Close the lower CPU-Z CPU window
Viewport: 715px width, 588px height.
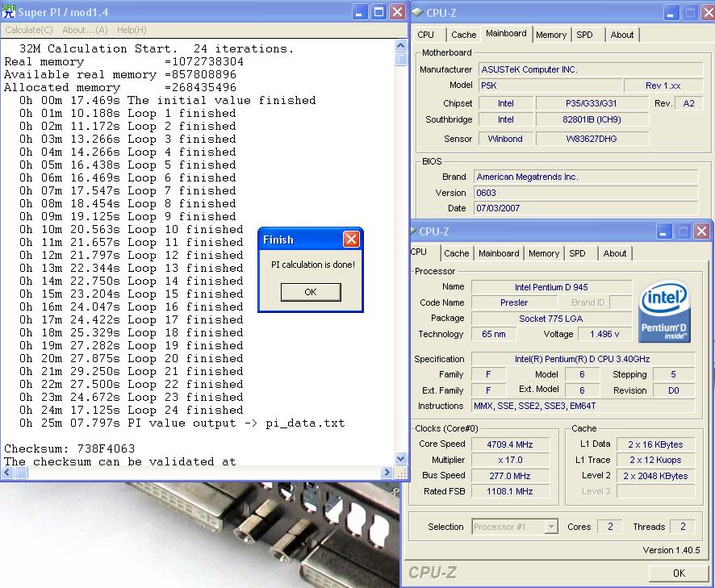coord(701,232)
